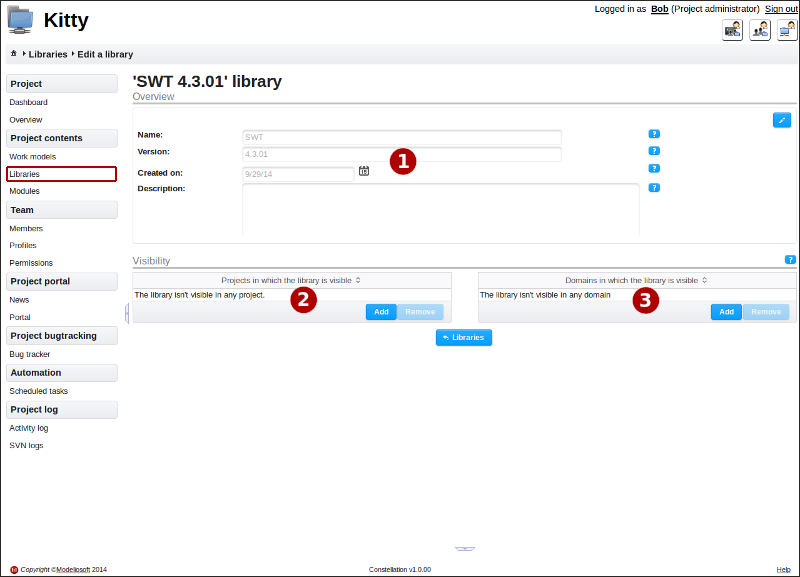
Task: Click the Modeliosoft link in footer
Action: tap(73, 569)
